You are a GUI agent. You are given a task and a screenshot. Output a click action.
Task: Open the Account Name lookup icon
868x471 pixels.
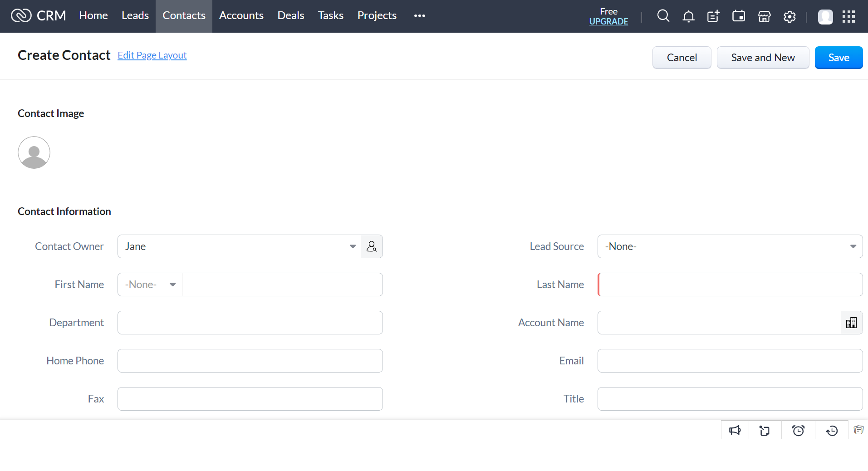851,322
